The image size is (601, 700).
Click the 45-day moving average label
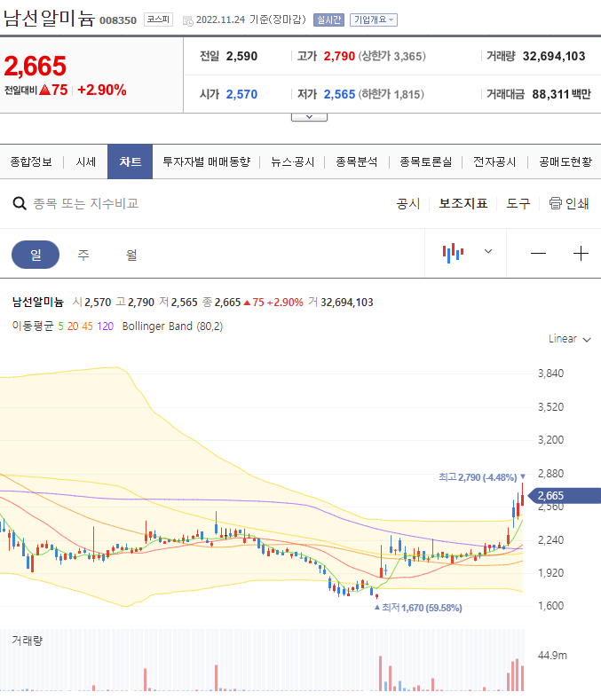[88, 326]
